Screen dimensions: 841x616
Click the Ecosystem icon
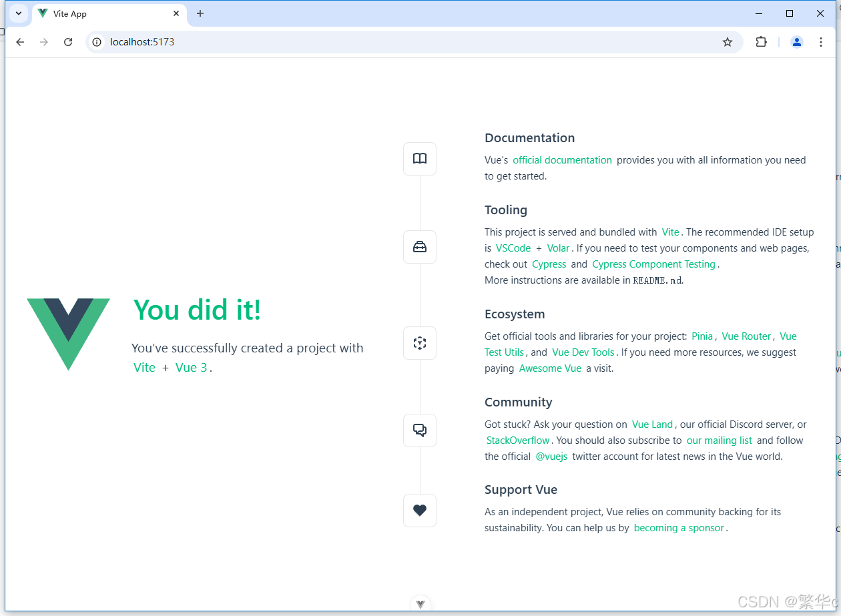420,343
